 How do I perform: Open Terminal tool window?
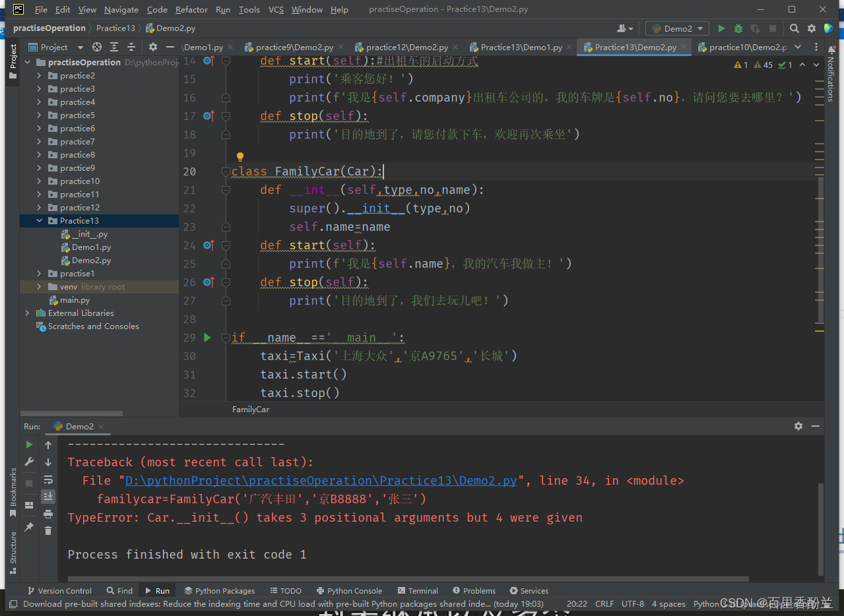click(418, 591)
